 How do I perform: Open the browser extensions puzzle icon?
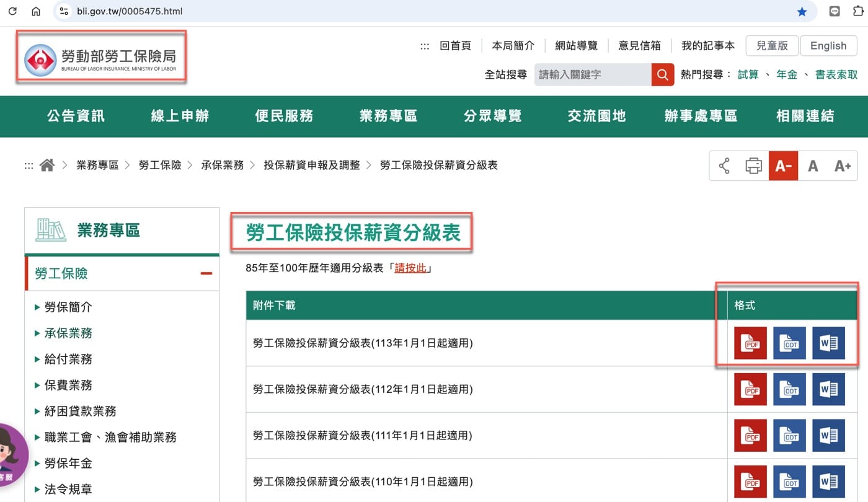pyautogui.click(x=858, y=11)
